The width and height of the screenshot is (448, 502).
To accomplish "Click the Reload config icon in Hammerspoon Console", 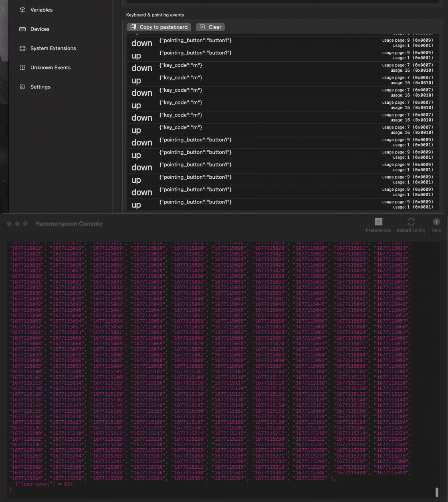I will click(x=411, y=222).
